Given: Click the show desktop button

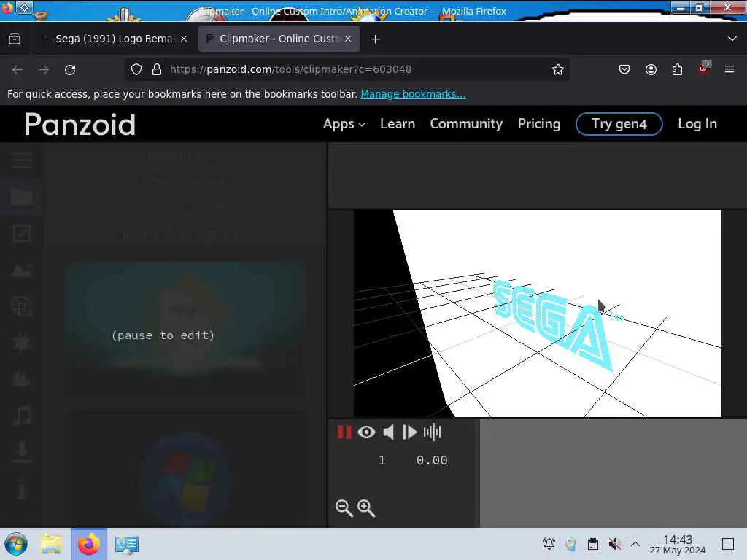Looking at the screenshot, I should [x=728, y=544].
